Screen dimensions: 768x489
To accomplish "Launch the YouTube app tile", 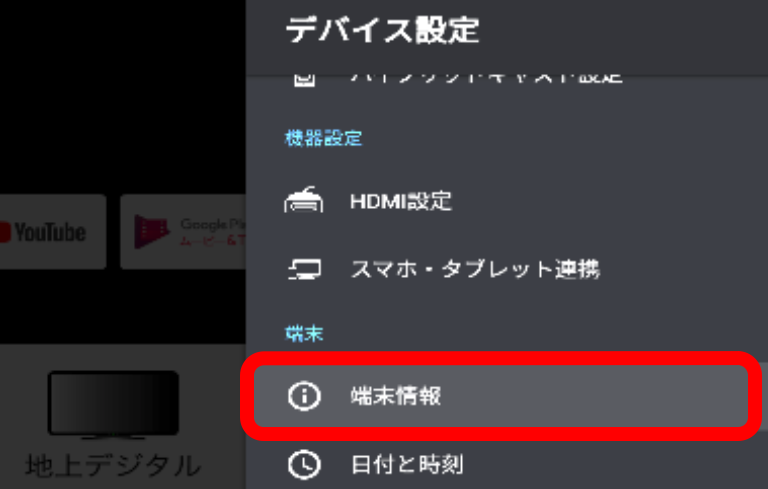I will pos(52,232).
